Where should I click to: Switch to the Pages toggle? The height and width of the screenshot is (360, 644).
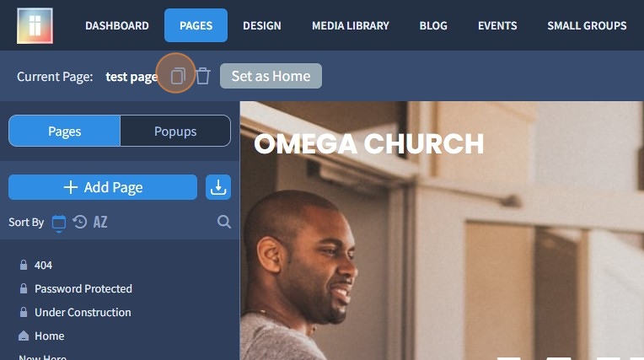[64, 131]
